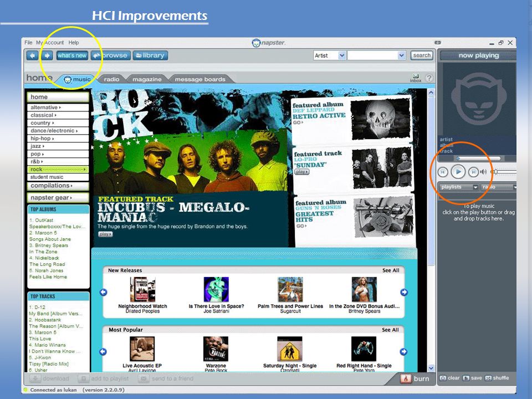532x399 pixels.
Task: Click right arrow in New Releases row
Action: click(404, 292)
